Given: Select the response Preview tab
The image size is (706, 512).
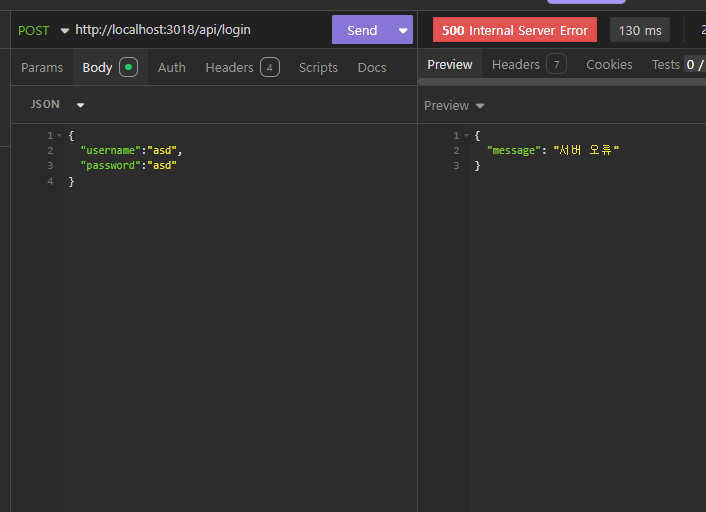Looking at the screenshot, I should coord(449,65).
